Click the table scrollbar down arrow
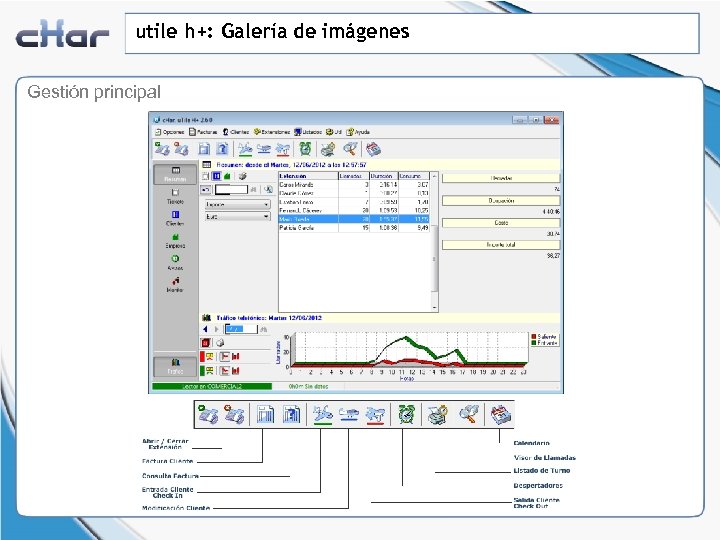Viewport: 720px width, 540px height. point(434,308)
